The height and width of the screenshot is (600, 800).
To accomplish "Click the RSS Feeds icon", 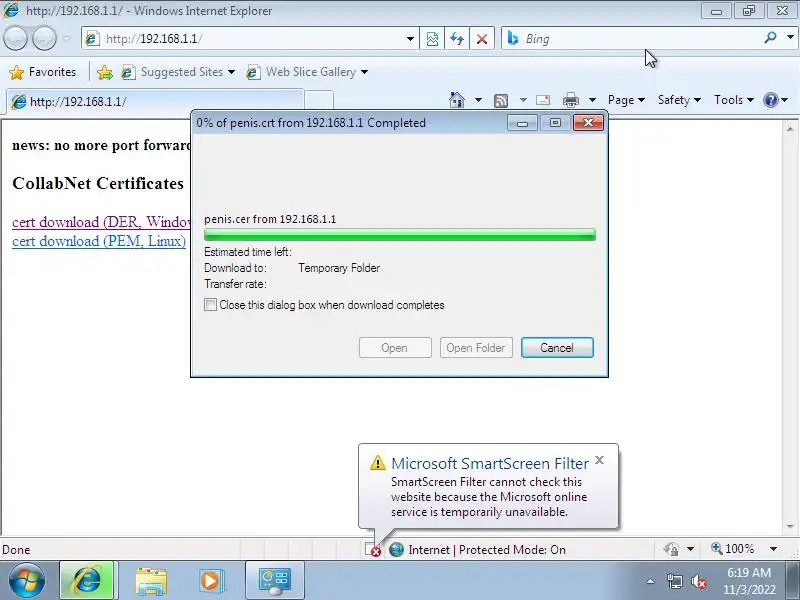I will [501, 100].
